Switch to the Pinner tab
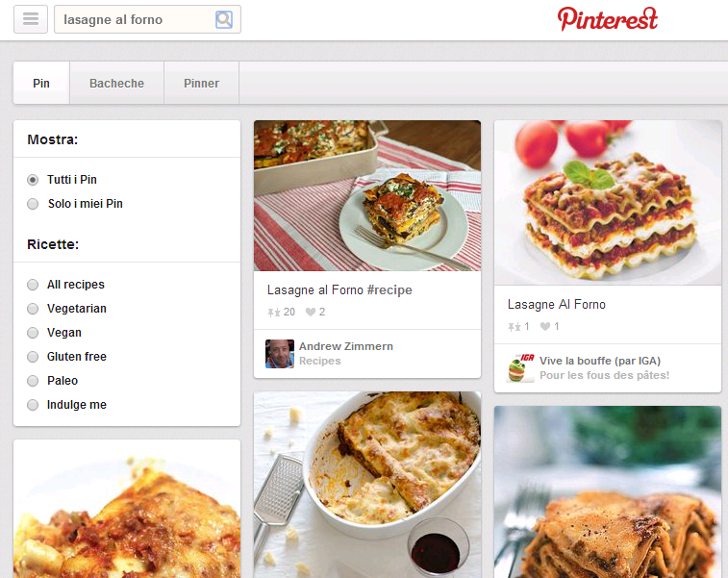 pyautogui.click(x=202, y=83)
